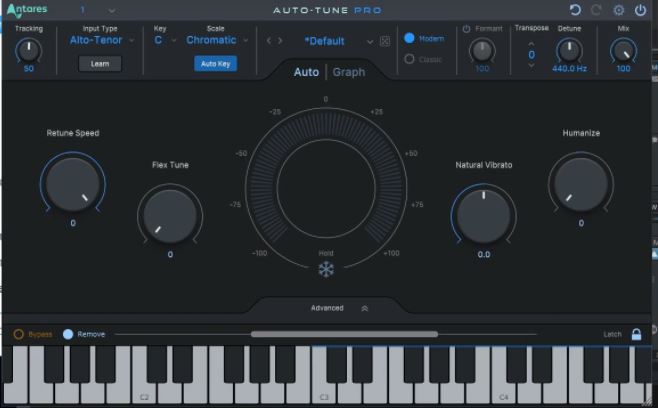Click the Mix value 100

click(x=623, y=68)
